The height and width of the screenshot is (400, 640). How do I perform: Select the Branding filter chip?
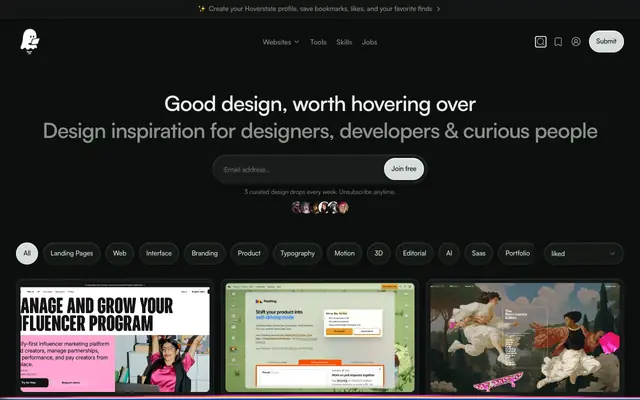(204, 253)
